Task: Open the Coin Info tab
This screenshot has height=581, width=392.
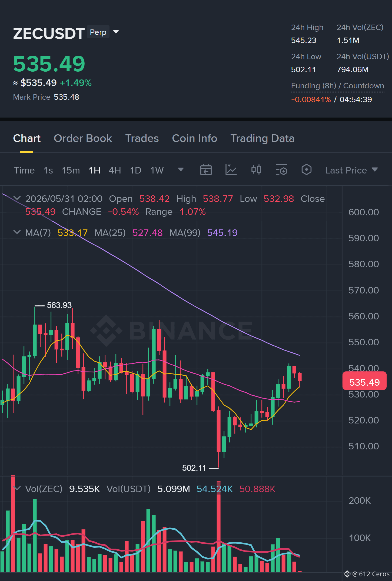Action: [x=195, y=138]
